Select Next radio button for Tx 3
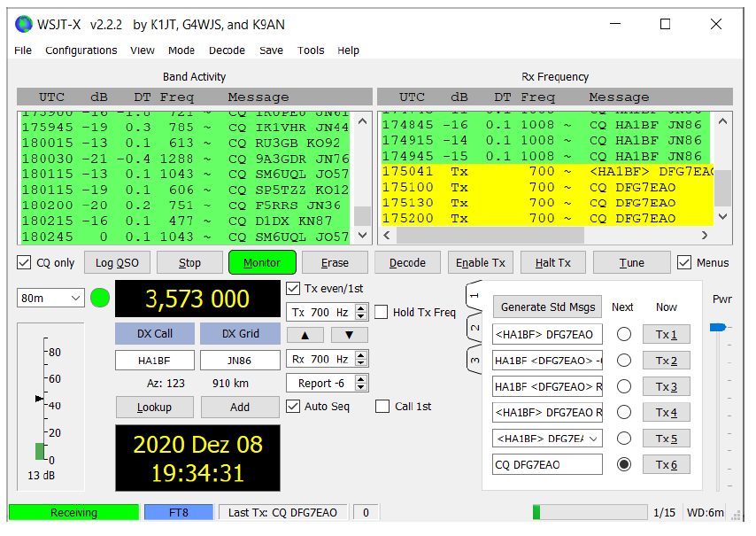Screen dimensions: 756x536 pos(624,386)
